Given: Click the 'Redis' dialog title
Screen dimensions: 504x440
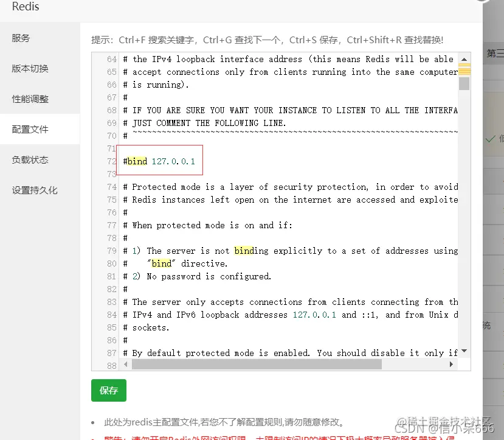Looking at the screenshot, I should tap(26, 7).
